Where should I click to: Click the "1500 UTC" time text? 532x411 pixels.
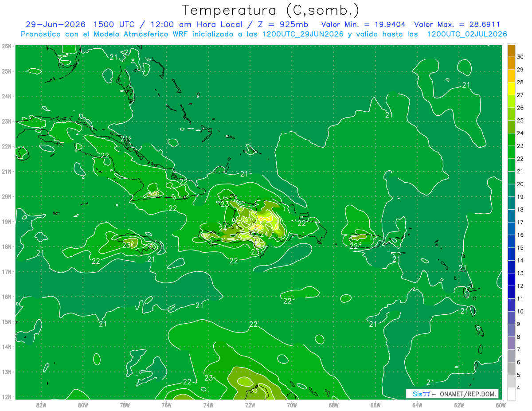pos(116,24)
